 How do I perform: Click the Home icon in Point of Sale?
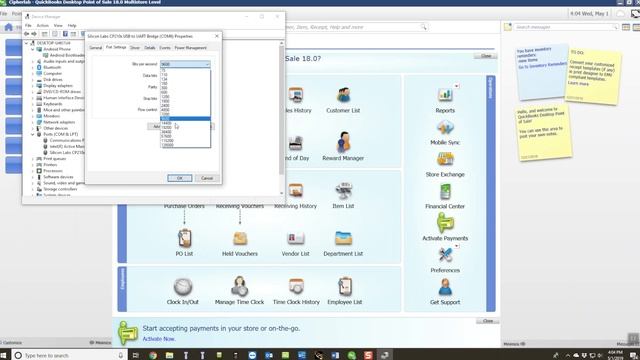click(9, 27)
